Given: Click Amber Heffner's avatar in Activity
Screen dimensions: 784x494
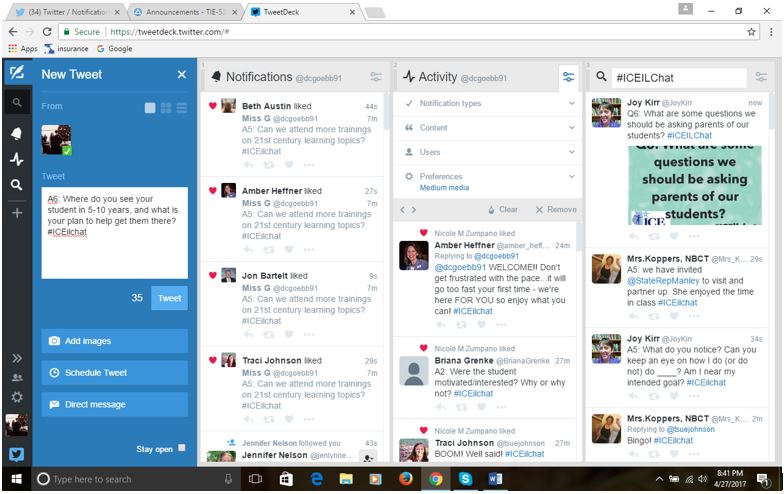Looking at the screenshot, I should (414, 256).
